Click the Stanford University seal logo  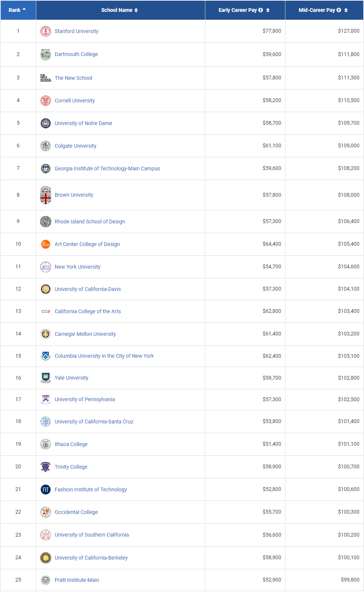46,31
